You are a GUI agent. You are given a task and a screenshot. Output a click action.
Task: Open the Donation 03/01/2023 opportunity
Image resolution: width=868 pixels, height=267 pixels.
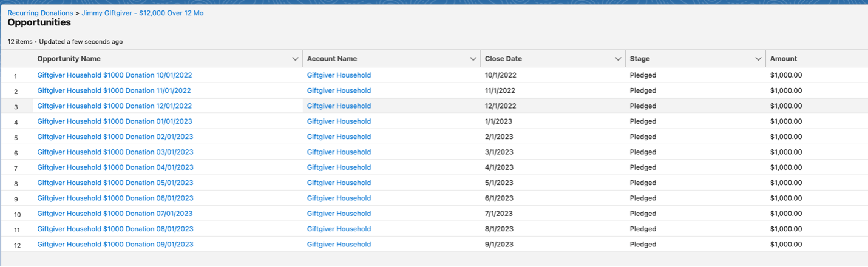(115, 152)
